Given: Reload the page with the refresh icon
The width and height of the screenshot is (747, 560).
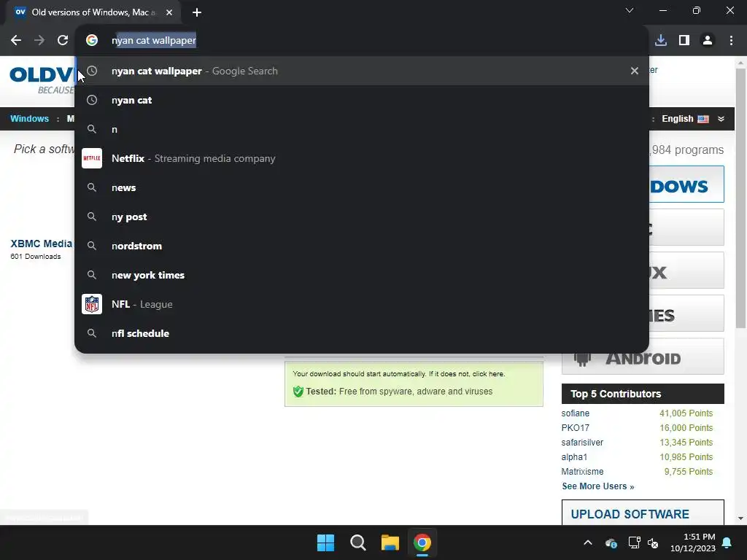Looking at the screenshot, I should coord(63,41).
